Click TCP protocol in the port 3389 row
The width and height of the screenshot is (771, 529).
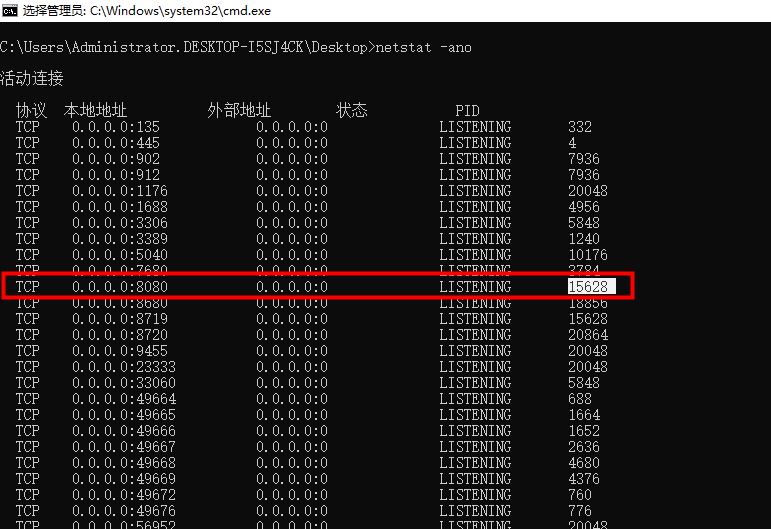point(28,239)
